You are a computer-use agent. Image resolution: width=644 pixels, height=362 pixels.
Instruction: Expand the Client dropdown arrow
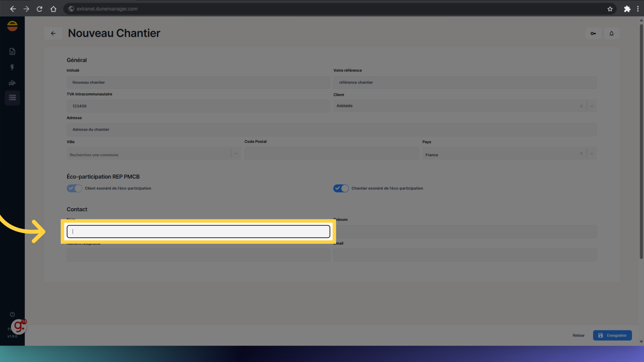[592, 106]
